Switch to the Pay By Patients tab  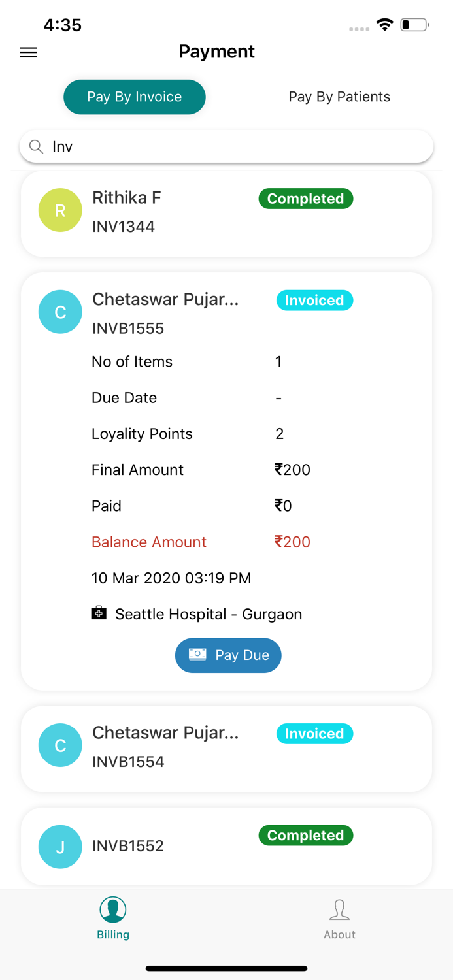pos(339,97)
